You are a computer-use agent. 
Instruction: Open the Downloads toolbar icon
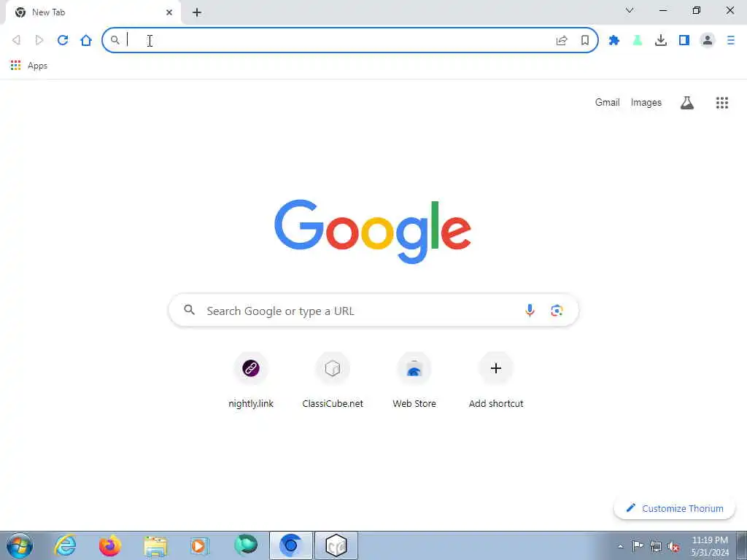click(661, 41)
